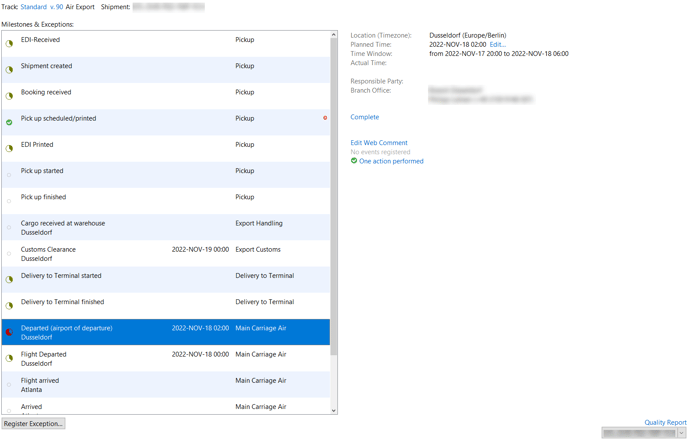Click the status icon next to Flight Departed Dusseldorf
Viewport: 688px width, 440px height.
[9, 358]
